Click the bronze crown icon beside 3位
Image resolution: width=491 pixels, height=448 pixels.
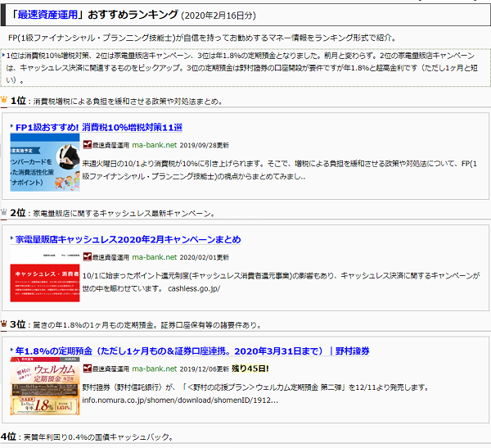coord(4,324)
